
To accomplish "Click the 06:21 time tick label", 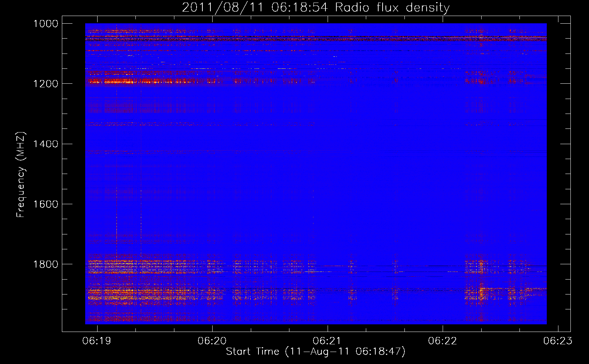I will [327, 341].
